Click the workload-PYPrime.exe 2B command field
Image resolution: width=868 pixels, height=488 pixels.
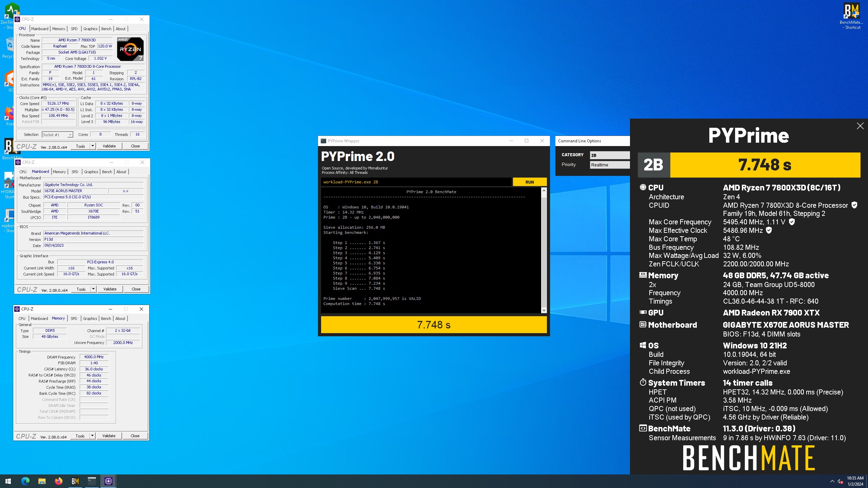pos(416,182)
